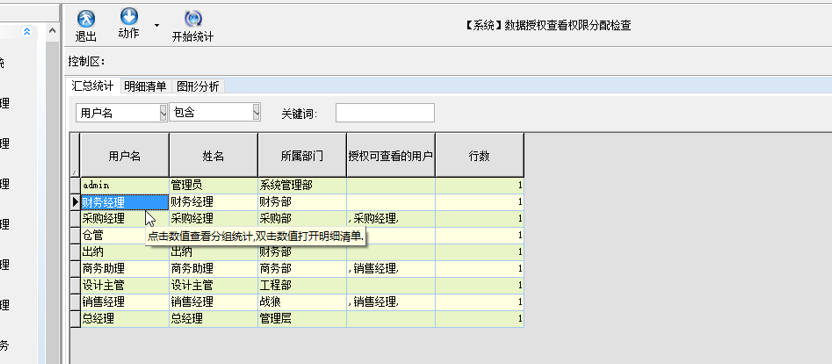Viewport: 832px width, 364px height.
Task: Select the 总经理 username cell
Action: click(x=125, y=318)
